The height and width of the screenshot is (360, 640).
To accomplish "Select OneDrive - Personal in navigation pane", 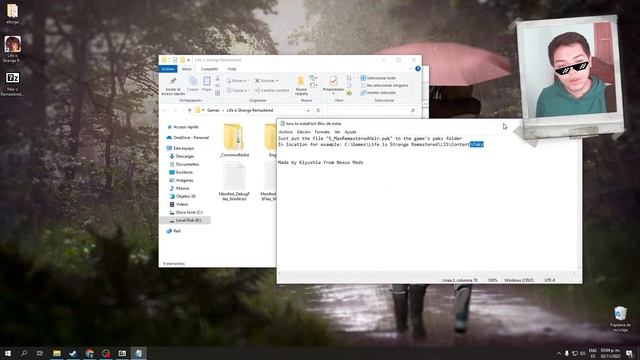I will click(188, 138).
